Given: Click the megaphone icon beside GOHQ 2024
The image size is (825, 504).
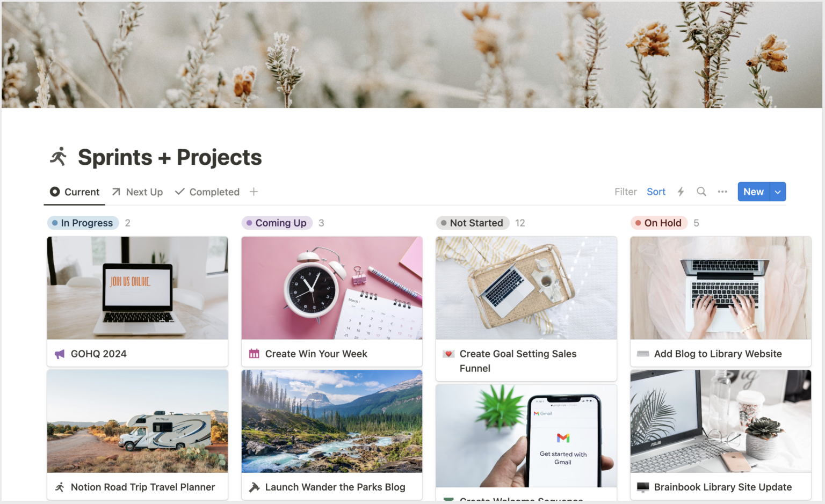Looking at the screenshot, I should (60, 354).
